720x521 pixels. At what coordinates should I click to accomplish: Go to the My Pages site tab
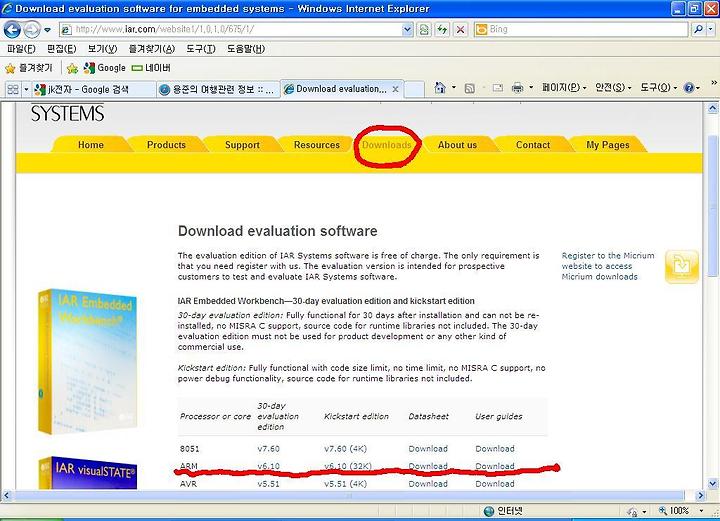[608, 145]
